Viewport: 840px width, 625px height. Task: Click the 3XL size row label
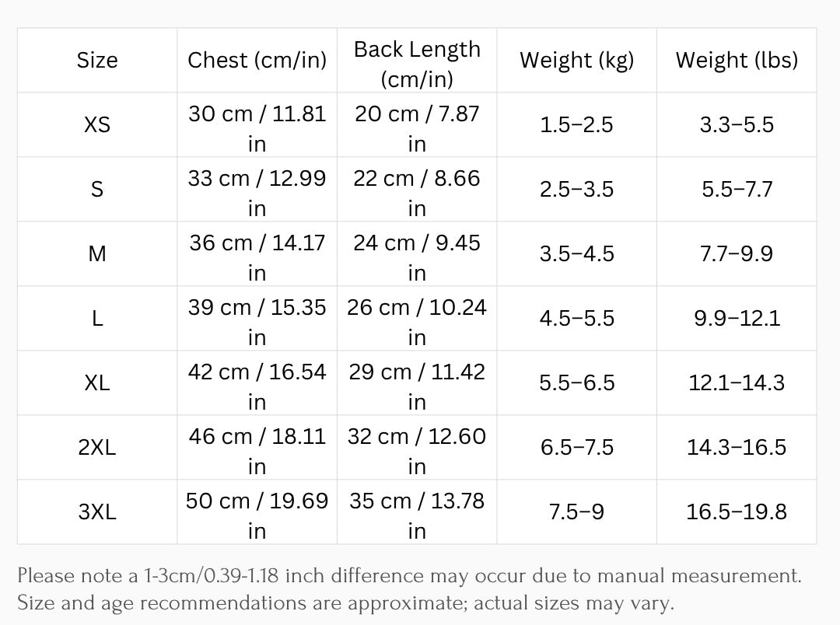coord(97,512)
